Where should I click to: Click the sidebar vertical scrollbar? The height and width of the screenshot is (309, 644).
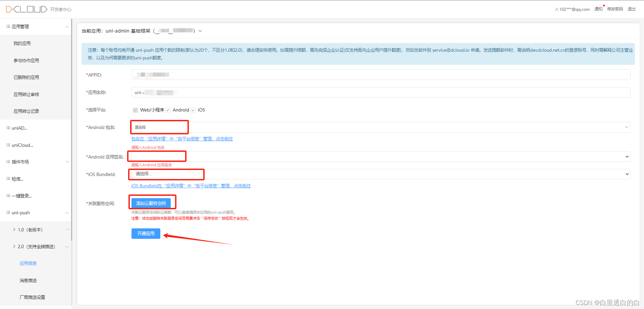tap(71, 129)
